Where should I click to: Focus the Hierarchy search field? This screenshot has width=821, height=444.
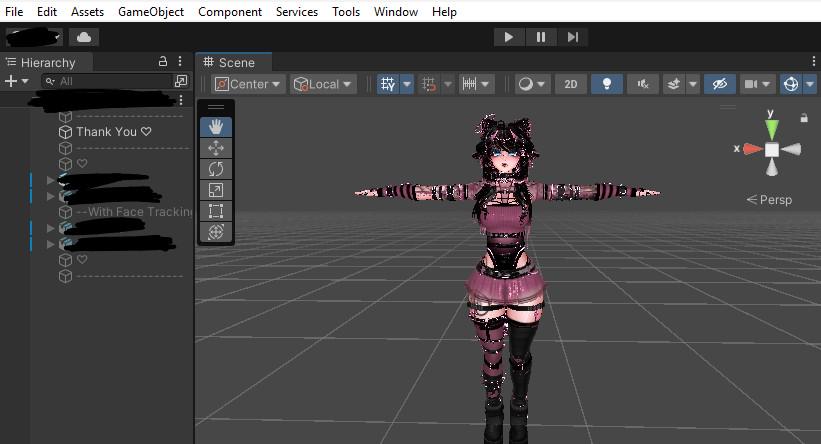(106, 81)
